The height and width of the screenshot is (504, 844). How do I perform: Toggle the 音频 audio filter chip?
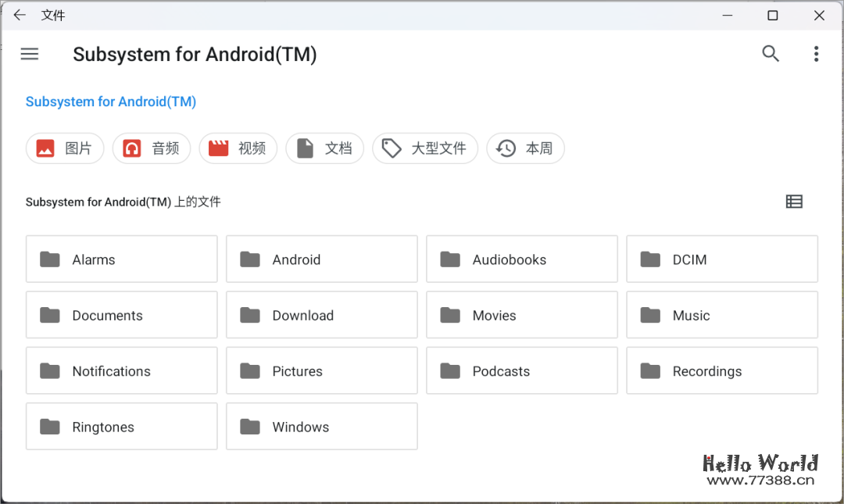(x=152, y=148)
